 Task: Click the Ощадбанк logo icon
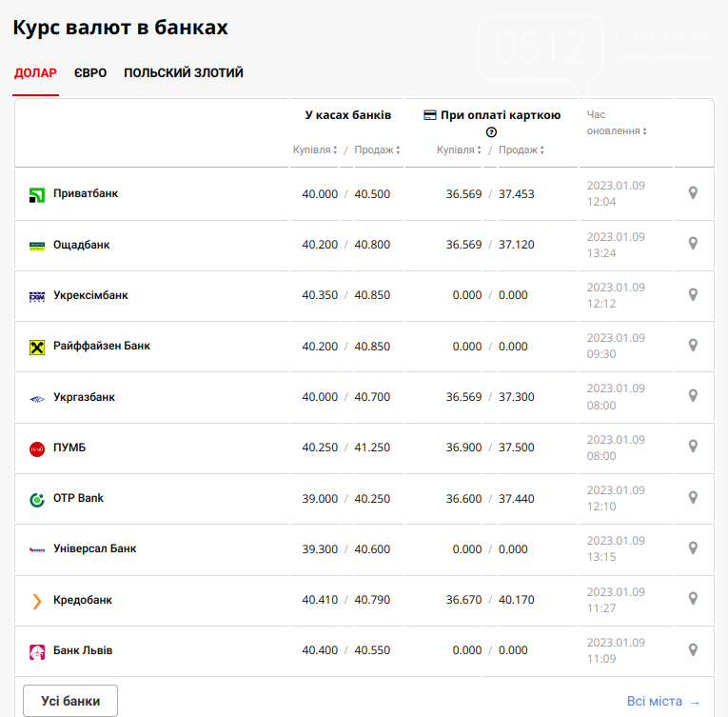[x=37, y=247]
